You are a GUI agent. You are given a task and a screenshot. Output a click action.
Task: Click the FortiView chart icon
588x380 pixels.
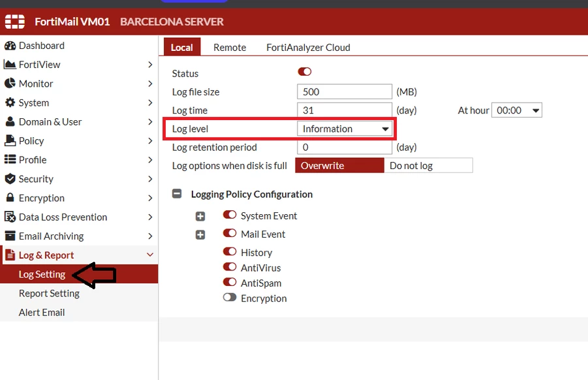click(10, 65)
